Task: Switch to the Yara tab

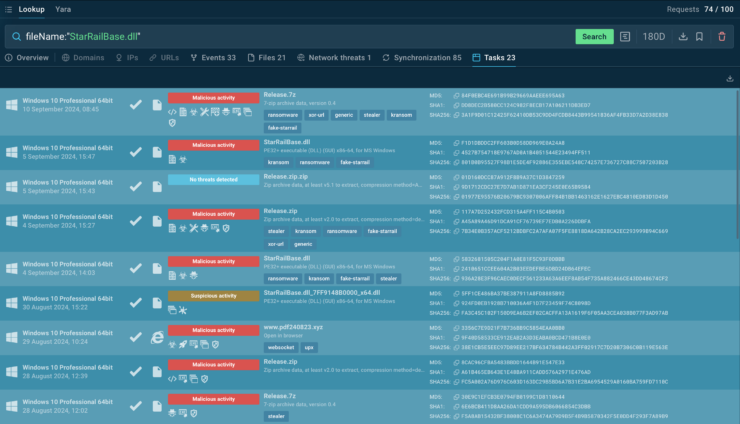Action: tap(64, 7)
